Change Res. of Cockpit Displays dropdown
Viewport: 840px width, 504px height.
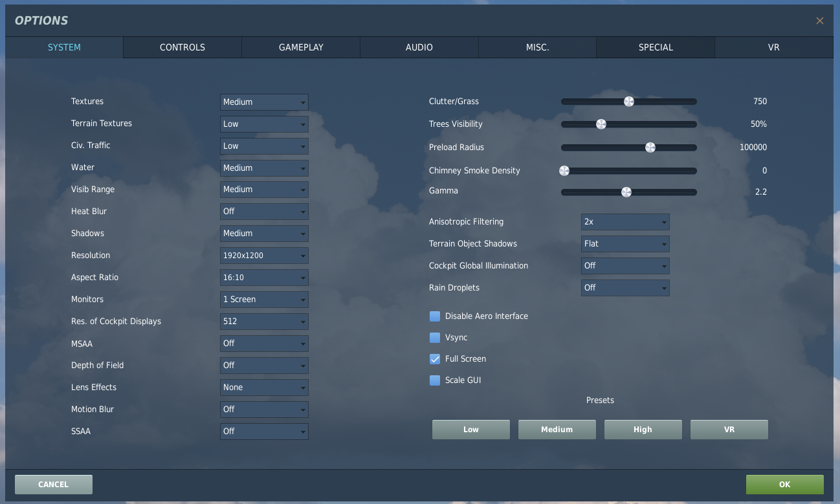tap(264, 322)
